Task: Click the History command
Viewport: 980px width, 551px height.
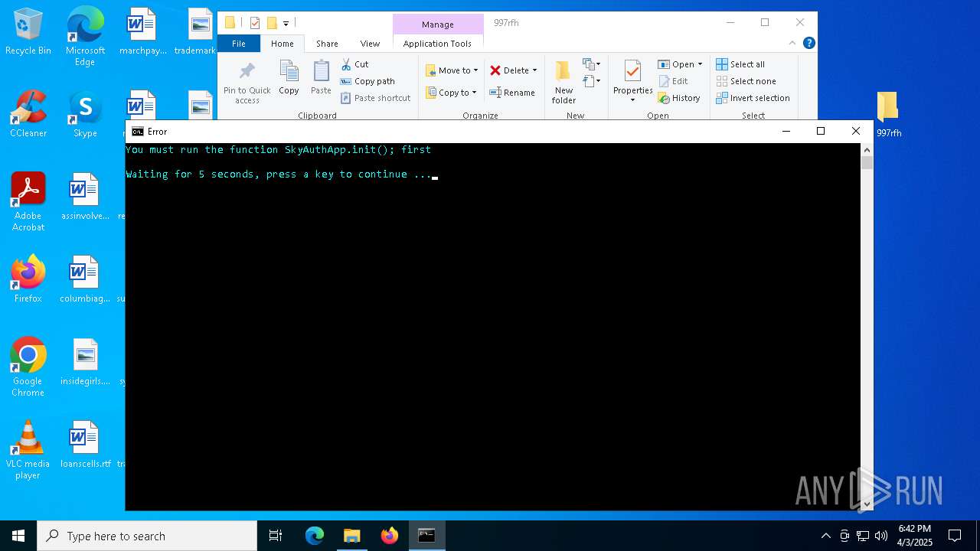Action: click(x=679, y=98)
